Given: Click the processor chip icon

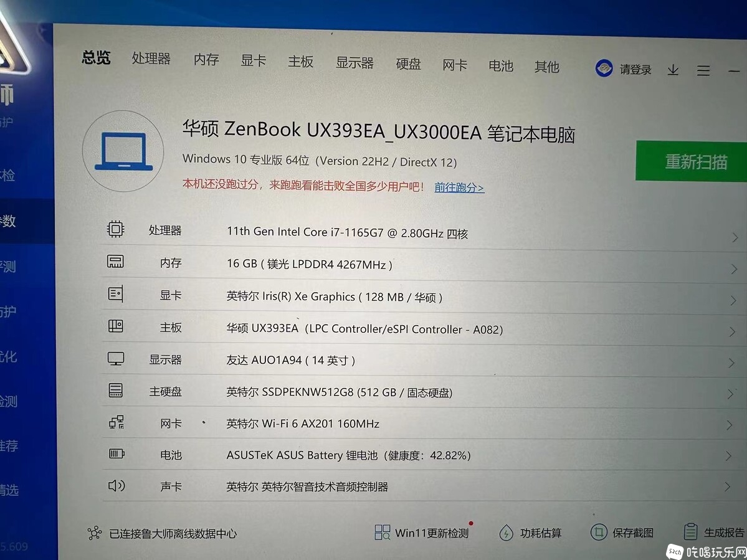Looking at the screenshot, I should tap(115, 229).
